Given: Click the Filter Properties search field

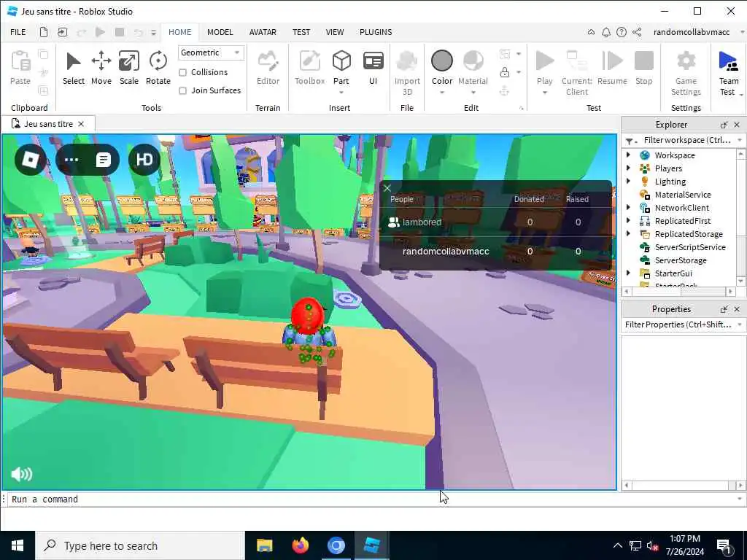Looking at the screenshot, I should click(678, 324).
